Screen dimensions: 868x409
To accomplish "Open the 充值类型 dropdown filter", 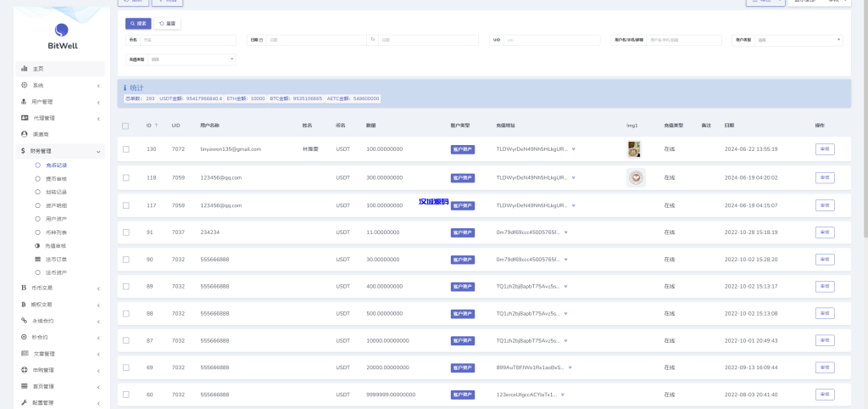I will [x=192, y=59].
